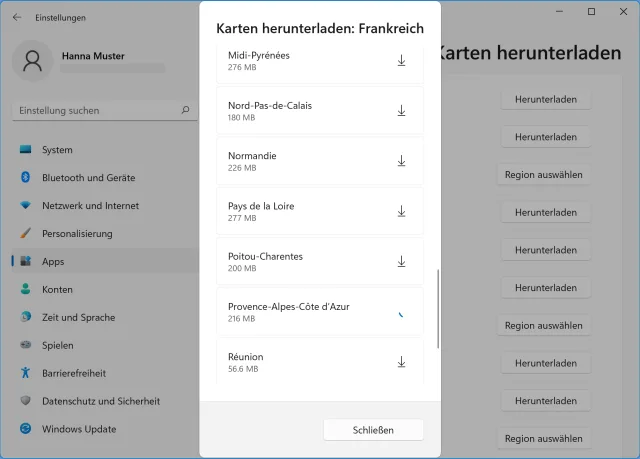Click the Personalisierung brush icon

(25, 233)
